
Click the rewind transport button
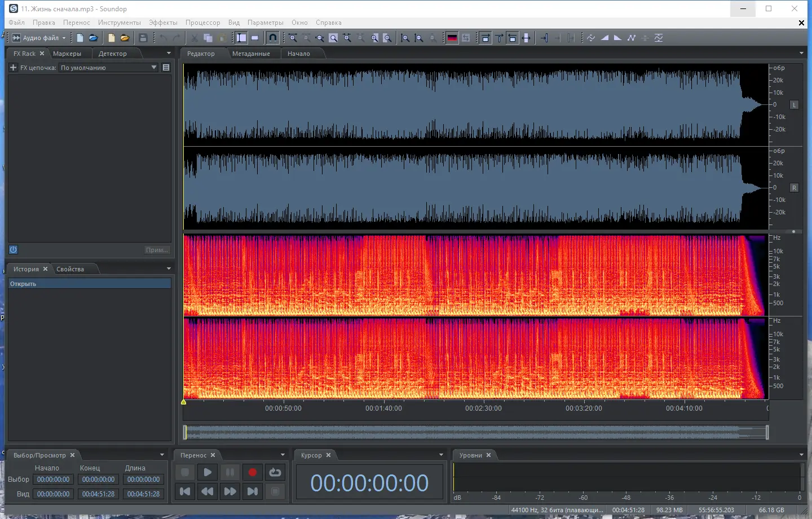point(208,491)
